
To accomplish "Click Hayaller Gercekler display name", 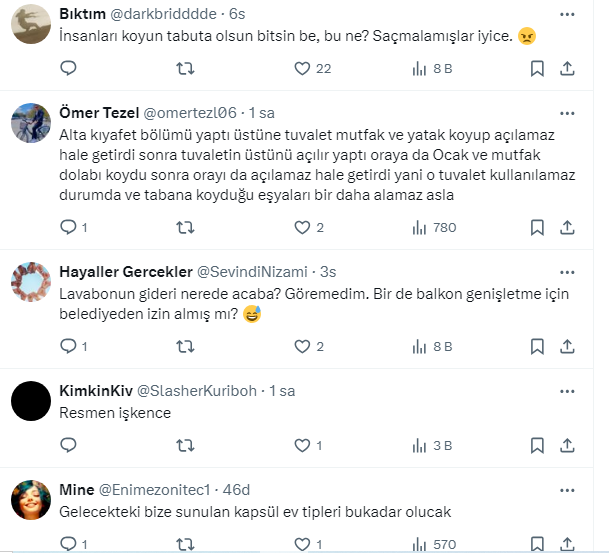I will coord(124,271).
